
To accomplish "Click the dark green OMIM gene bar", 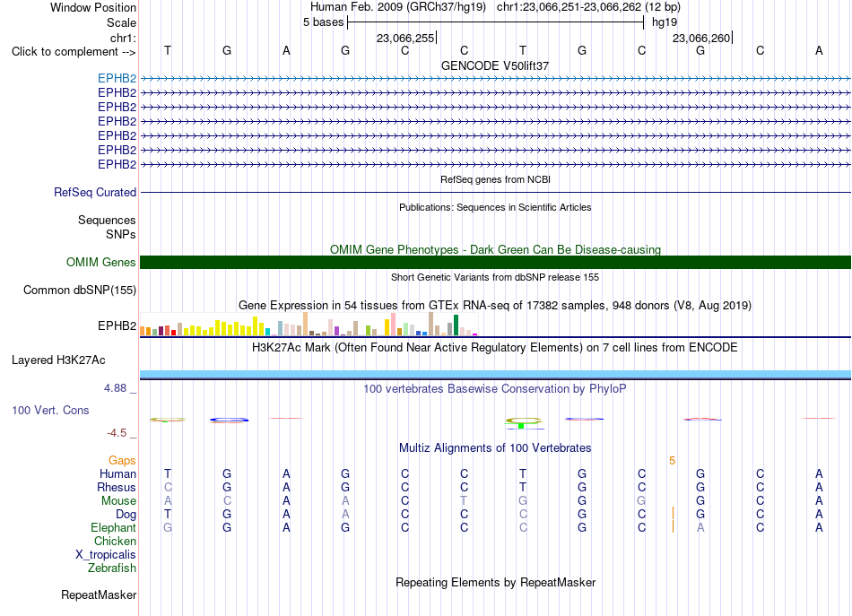I will [x=495, y=263].
